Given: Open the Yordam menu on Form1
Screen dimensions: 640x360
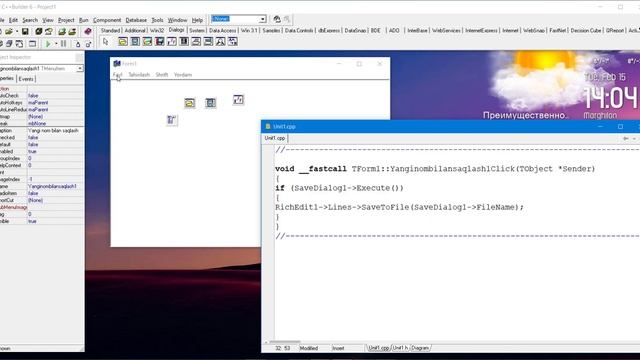Looking at the screenshot, I should tap(183, 75).
